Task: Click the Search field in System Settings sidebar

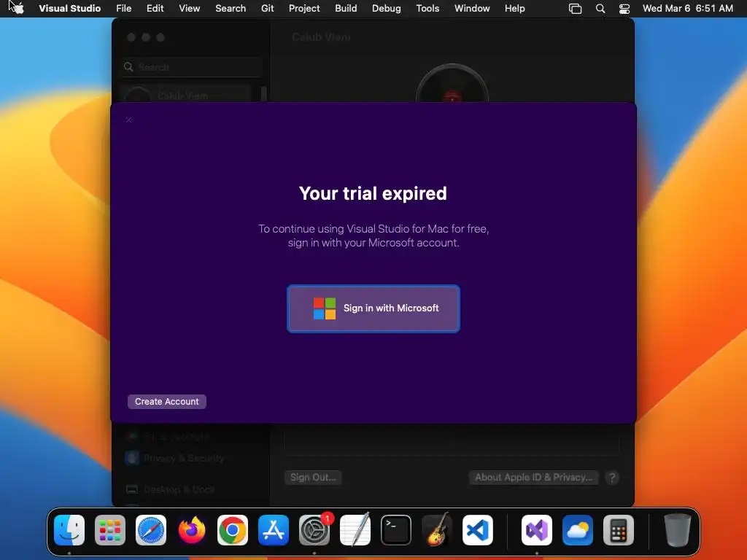Action: coord(192,67)
